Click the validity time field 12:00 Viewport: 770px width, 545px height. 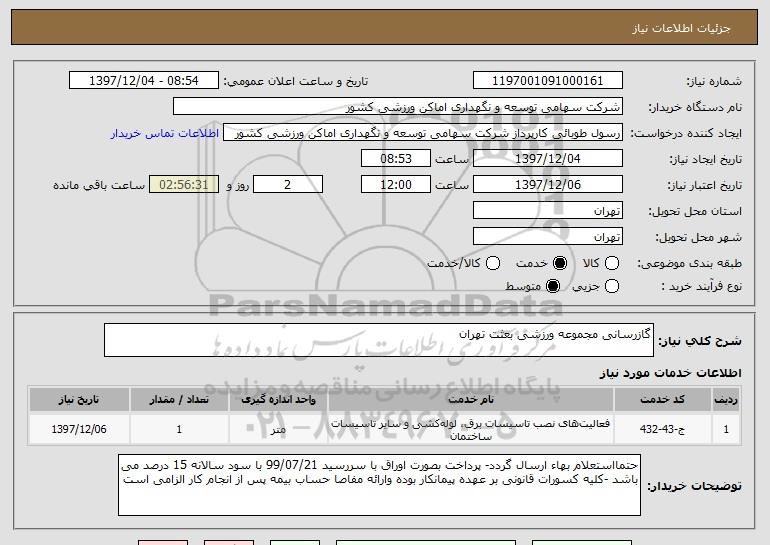[x=396, y=185]
